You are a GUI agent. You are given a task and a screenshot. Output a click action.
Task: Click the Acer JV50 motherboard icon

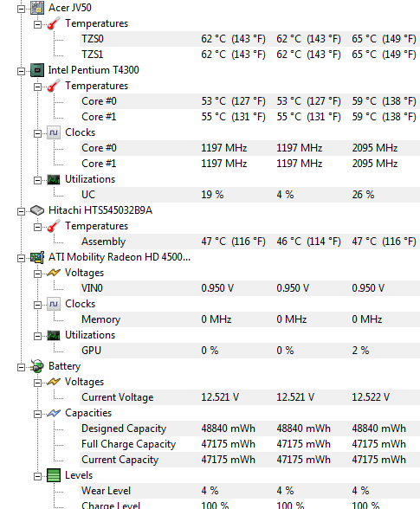tap(37, 8)
